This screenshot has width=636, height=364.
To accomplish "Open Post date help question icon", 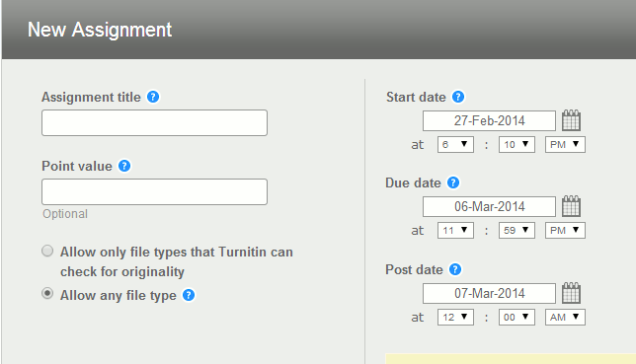I will pos(455,269).
